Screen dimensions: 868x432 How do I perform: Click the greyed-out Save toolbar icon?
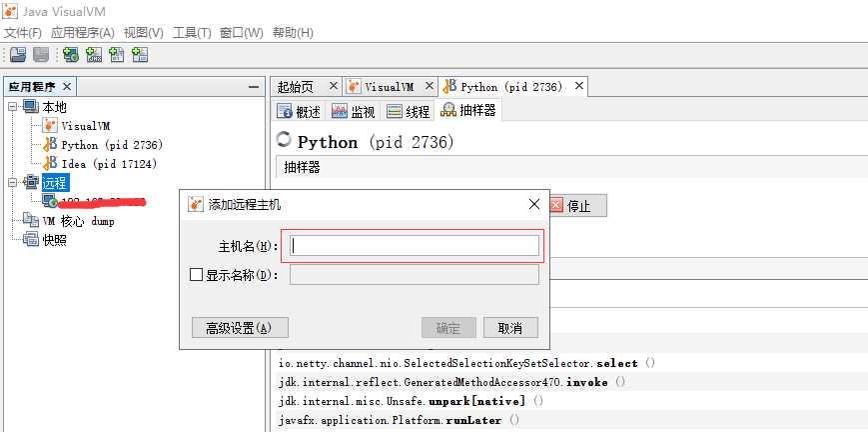[41, 54]
